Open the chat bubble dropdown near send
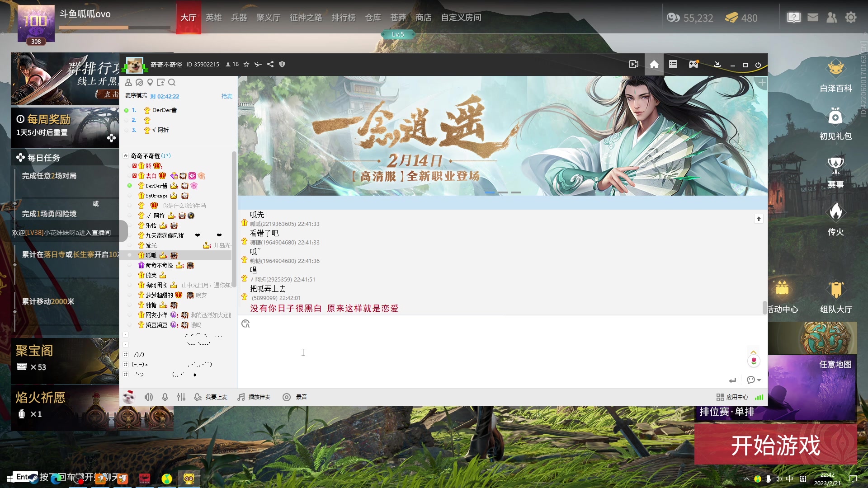Screen dimensions: 868x488 754,380
